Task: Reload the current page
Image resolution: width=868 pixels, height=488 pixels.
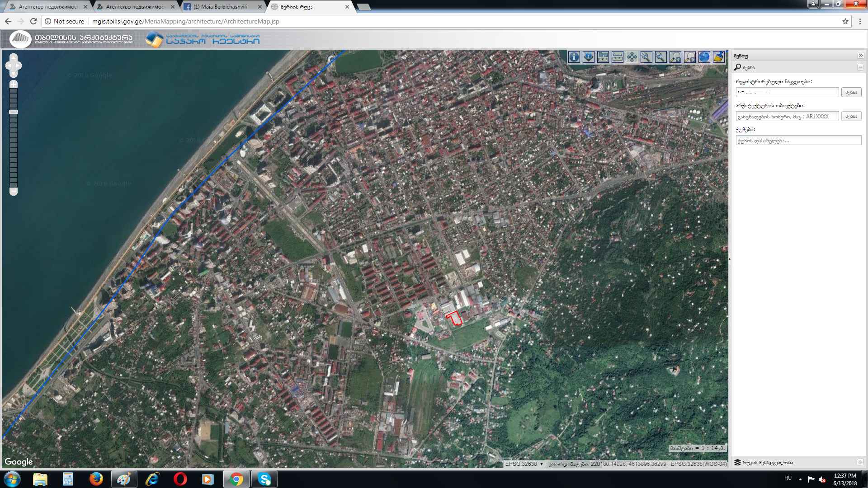Action: [33, 21]
